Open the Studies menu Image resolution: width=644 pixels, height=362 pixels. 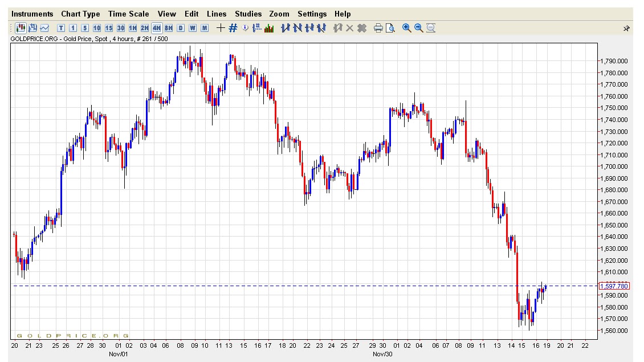(x=248, y=14)
